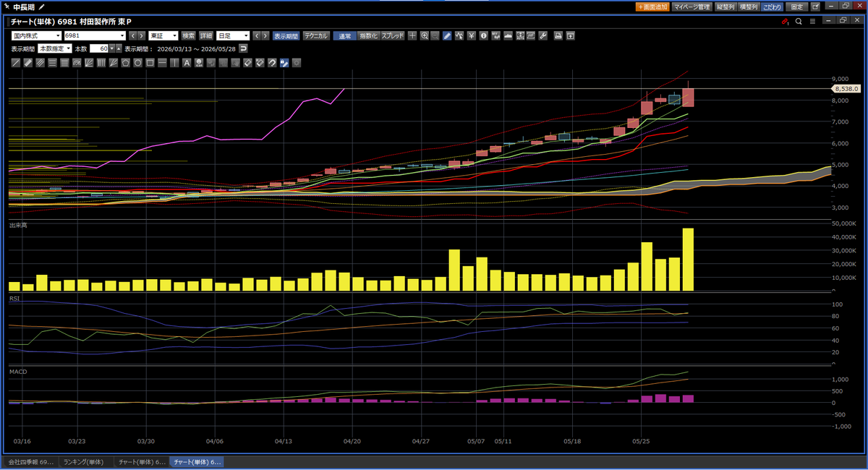Open the 国内株式 asset type dropdown

coord(36,35)
